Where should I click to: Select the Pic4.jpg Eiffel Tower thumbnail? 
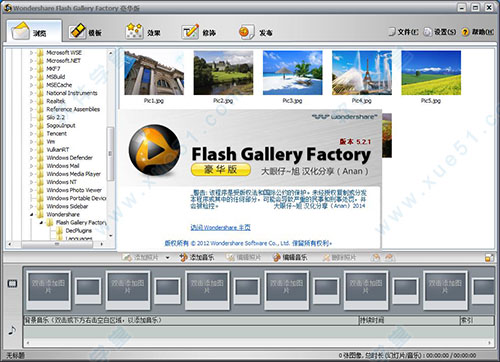click(362, 73)
